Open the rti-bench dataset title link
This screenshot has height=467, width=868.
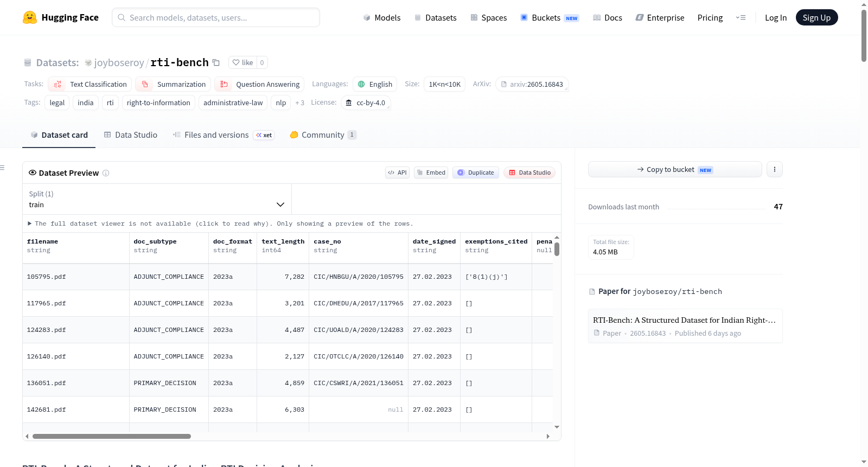180,62
